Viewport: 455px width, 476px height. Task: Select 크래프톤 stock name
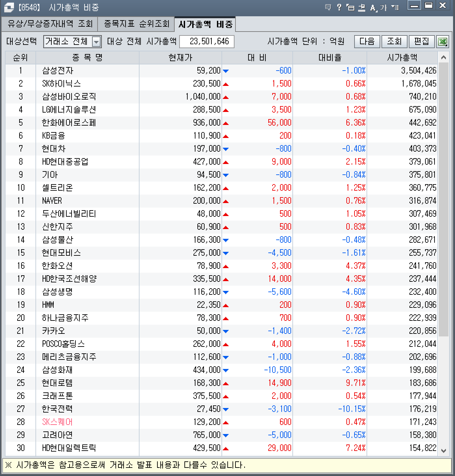58,396
